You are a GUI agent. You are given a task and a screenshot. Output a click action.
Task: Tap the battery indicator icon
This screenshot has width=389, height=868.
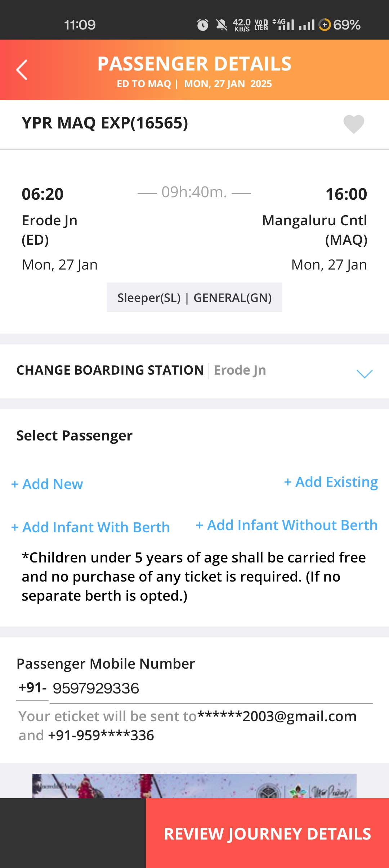325,25
